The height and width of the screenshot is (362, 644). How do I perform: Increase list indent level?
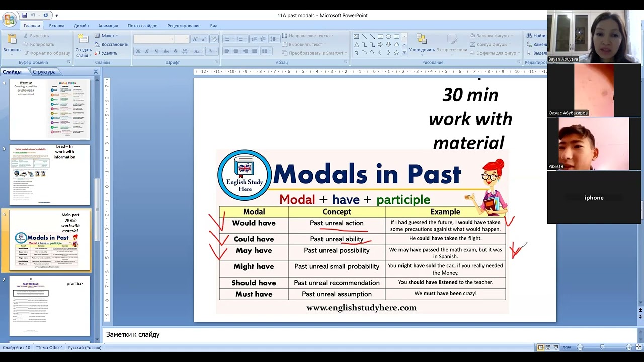pos(262,39)
